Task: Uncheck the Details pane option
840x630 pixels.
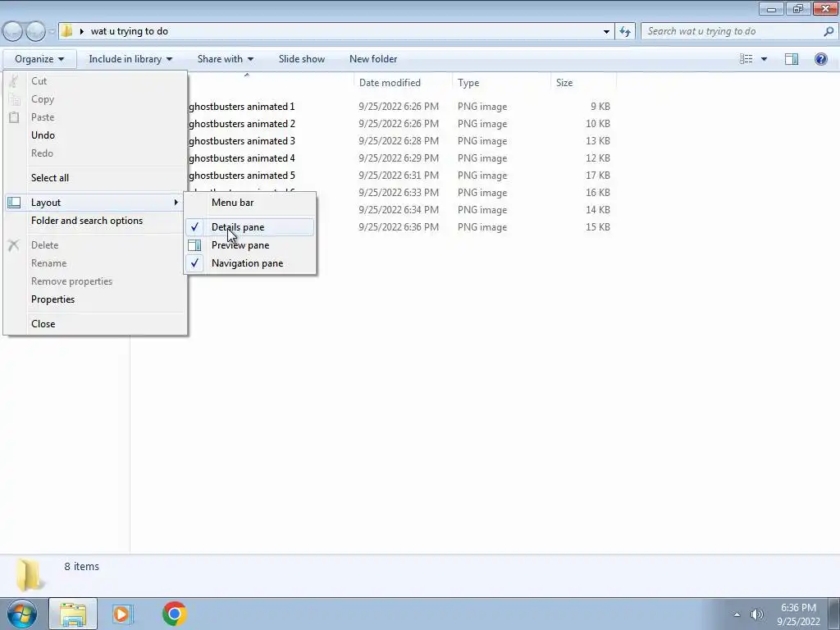Action: (250, 227)
